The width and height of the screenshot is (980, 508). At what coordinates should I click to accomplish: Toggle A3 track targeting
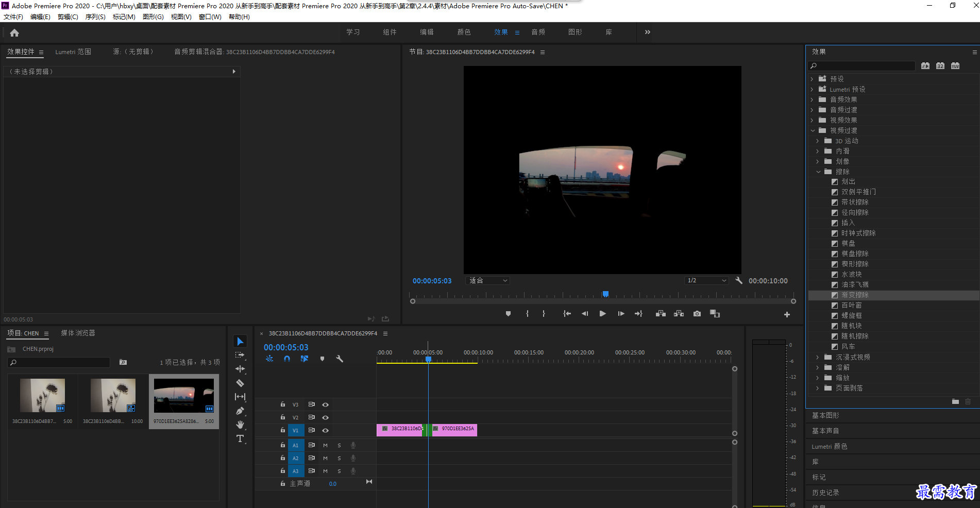pos(296,471)
